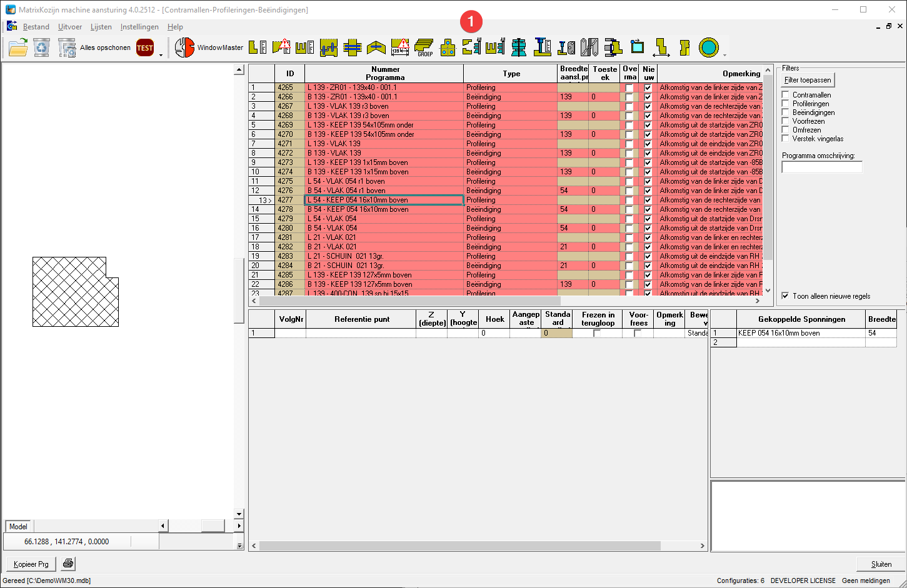Open the Uitvoer menu
The height and width of the screenshot is (588, 907).
pos(70,27)
